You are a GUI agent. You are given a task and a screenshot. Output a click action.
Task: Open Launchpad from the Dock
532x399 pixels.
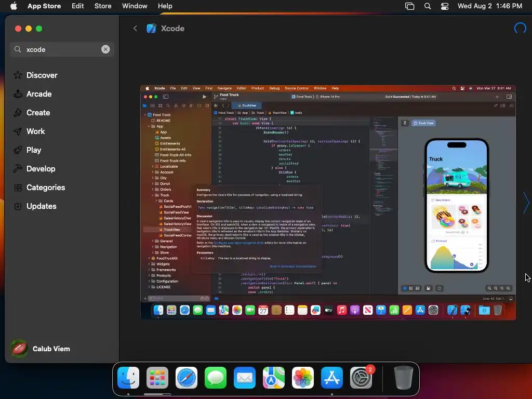click(157, 378)
